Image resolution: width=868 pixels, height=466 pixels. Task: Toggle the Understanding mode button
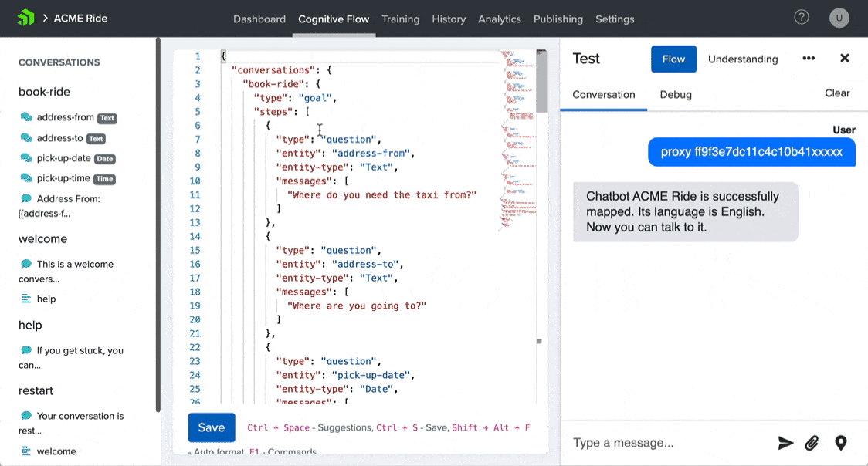[743, 59]
